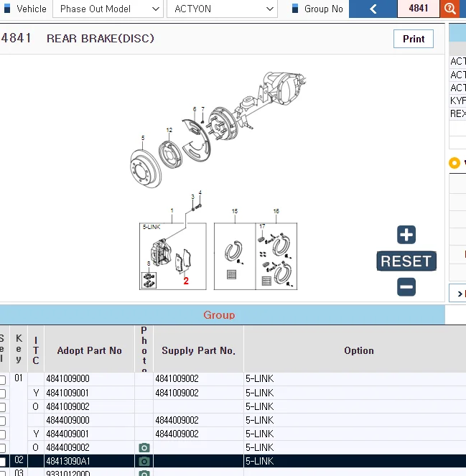Click callout 5 brake disc in diagram
The image size is (466, 476).
pyautogui.click(x=143, y=138)
